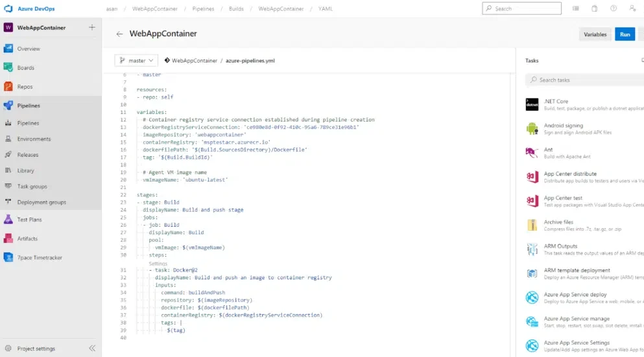
Task: Click the Settings link above Docker task
Action: coord(158,264)
